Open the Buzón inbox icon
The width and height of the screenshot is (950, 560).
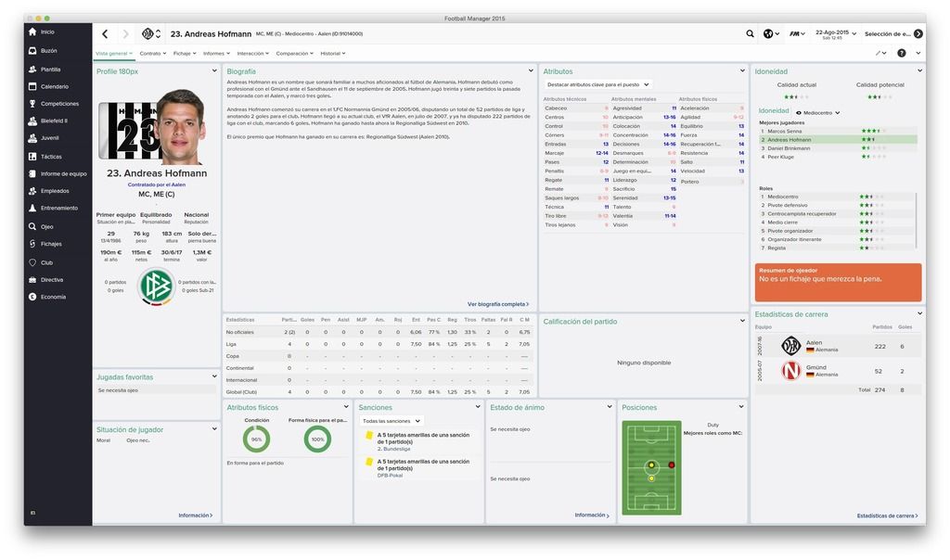(x=32, y=50)
